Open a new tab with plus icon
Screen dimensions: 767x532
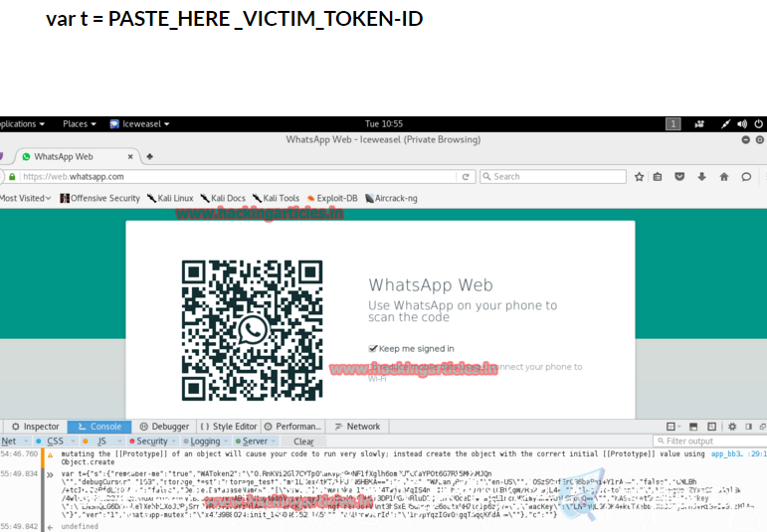pyautogui.click(x=149, y=156)
